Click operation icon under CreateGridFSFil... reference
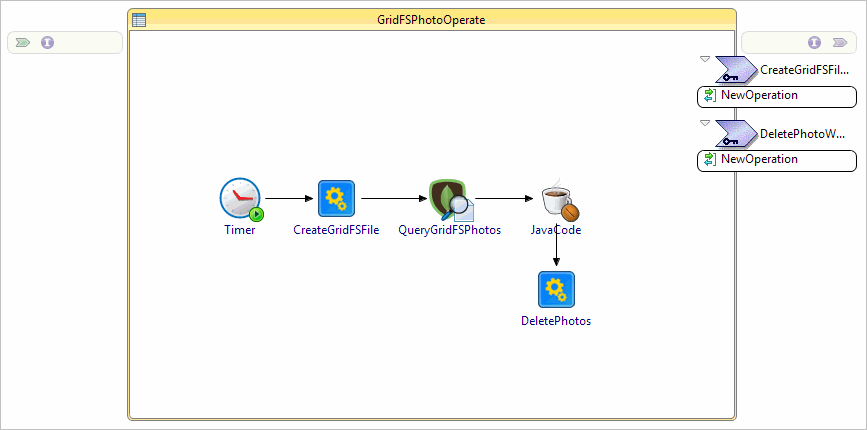The image size is (867, 430). tap(710, 96)
